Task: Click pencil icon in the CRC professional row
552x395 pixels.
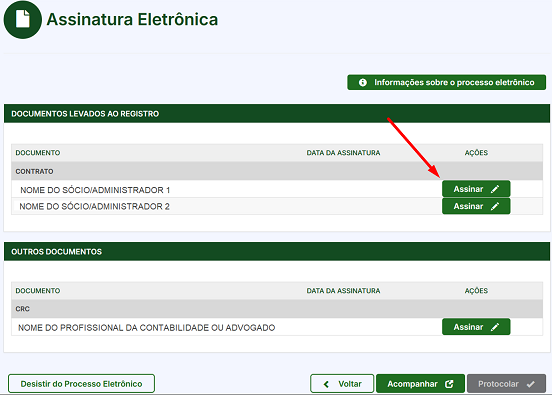Action: click(x=495, y=327)
